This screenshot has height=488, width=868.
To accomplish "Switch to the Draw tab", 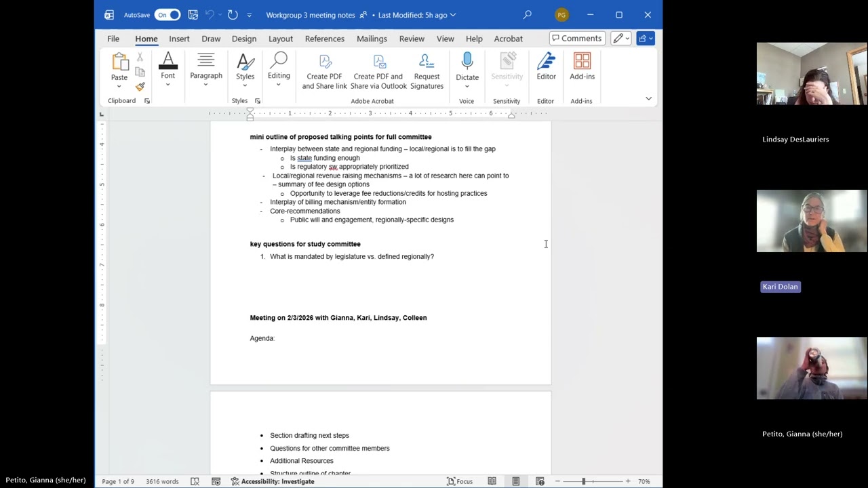I will [211, 39].
